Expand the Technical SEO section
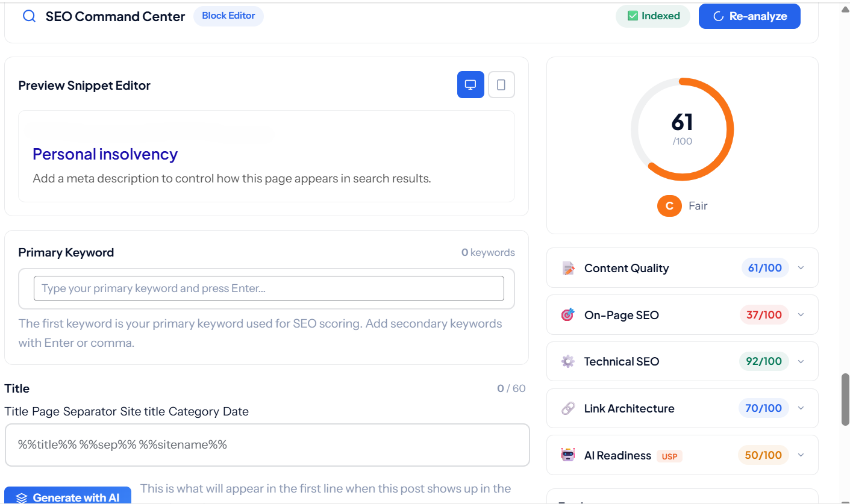Viewport: 850px width, 504px height. pyautogui.click(x=801, y=361)
